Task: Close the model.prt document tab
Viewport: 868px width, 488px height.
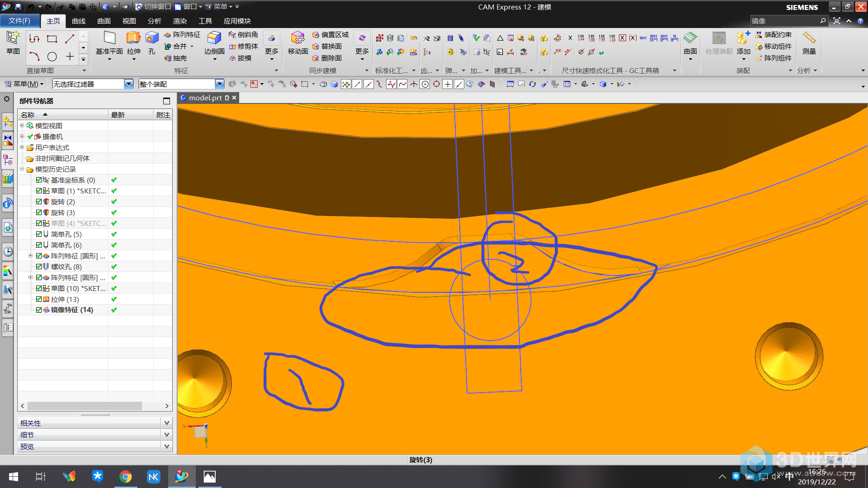Action: pos(234,98)
